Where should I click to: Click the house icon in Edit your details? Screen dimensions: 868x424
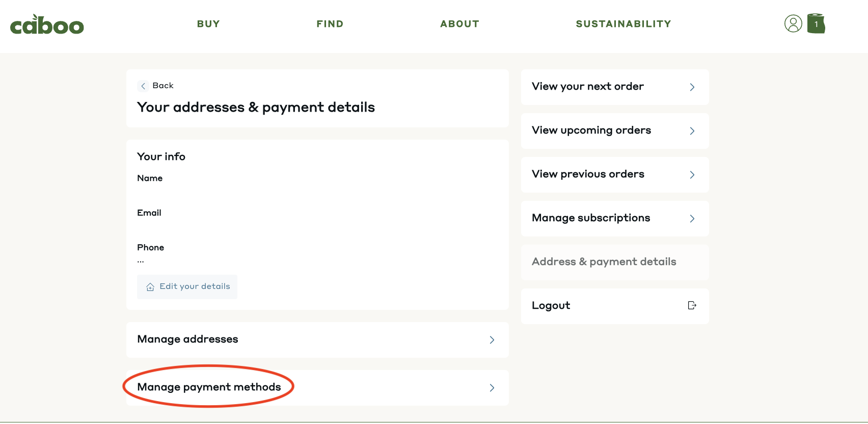tap(150, 287)
